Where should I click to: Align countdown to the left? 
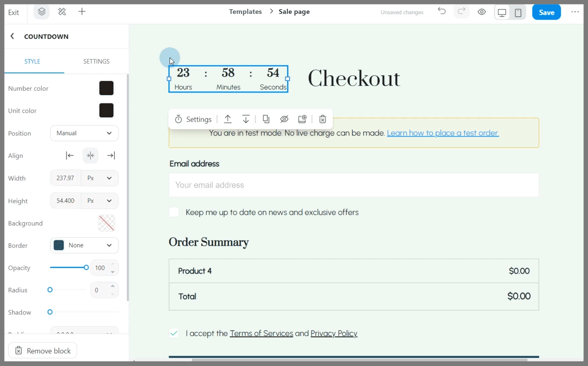(x=70, y=156)
